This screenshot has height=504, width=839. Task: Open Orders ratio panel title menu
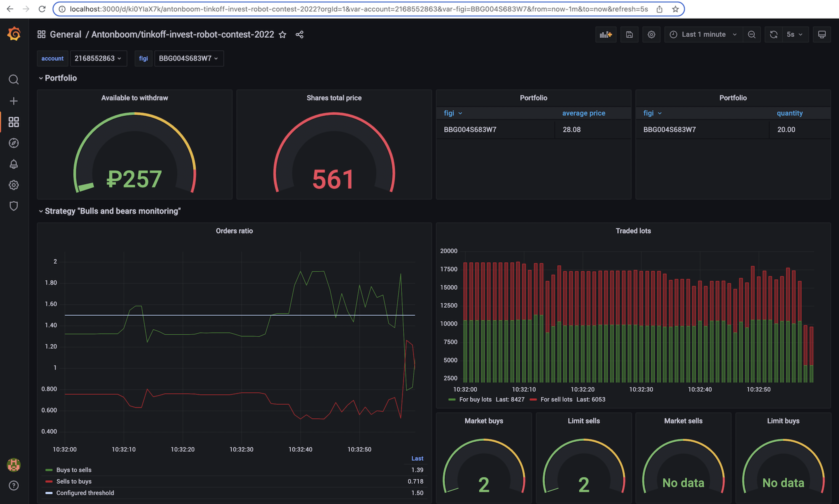pyautogui.click(x=234, y=231)
